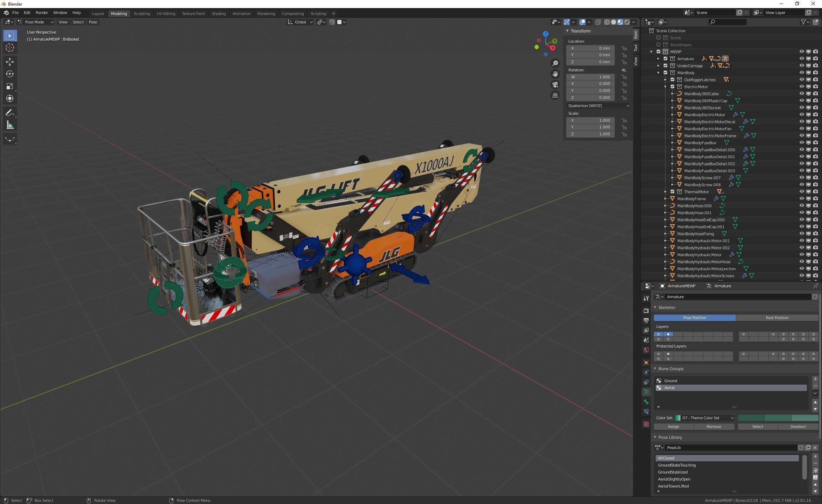This screenshot has width=822, height=504.
Task: Uncheck the ElectricMotor collection checkbox
Action: coord(672,86)
